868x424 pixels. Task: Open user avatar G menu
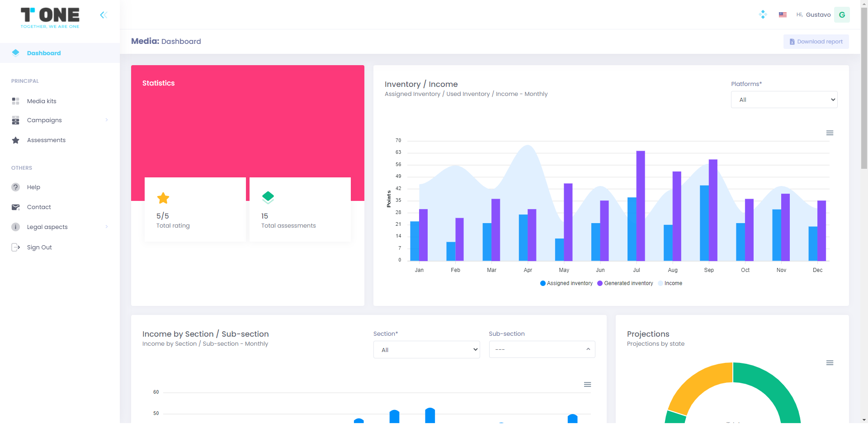coord(842,15)
